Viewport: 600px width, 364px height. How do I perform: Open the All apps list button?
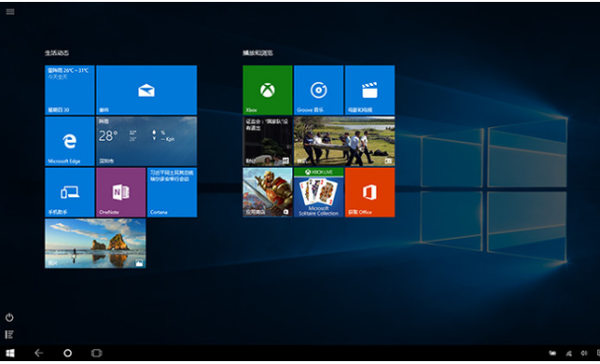point(10,334)
